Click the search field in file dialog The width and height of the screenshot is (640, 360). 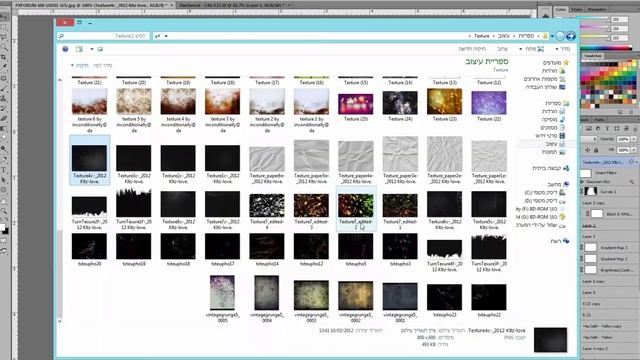pyautogui.click(x=103, y=36)
